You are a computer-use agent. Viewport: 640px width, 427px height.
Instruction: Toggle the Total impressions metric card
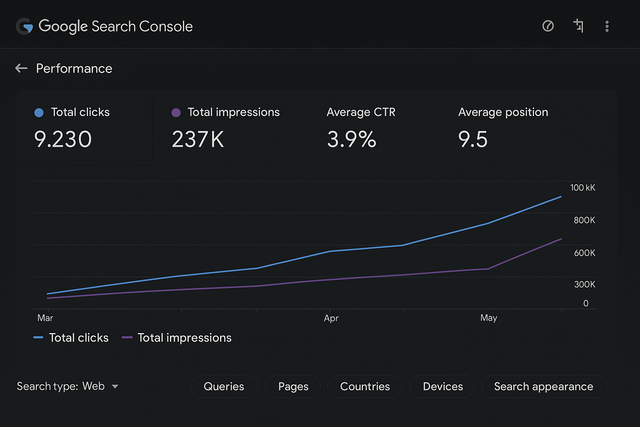230,127
